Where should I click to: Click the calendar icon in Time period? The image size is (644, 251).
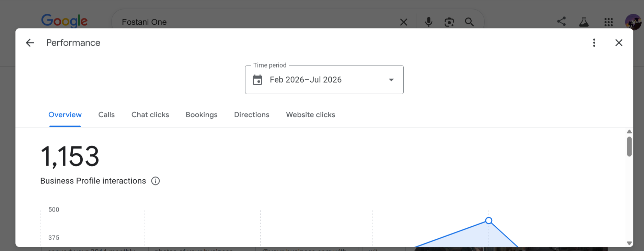(x=257, y=80)
